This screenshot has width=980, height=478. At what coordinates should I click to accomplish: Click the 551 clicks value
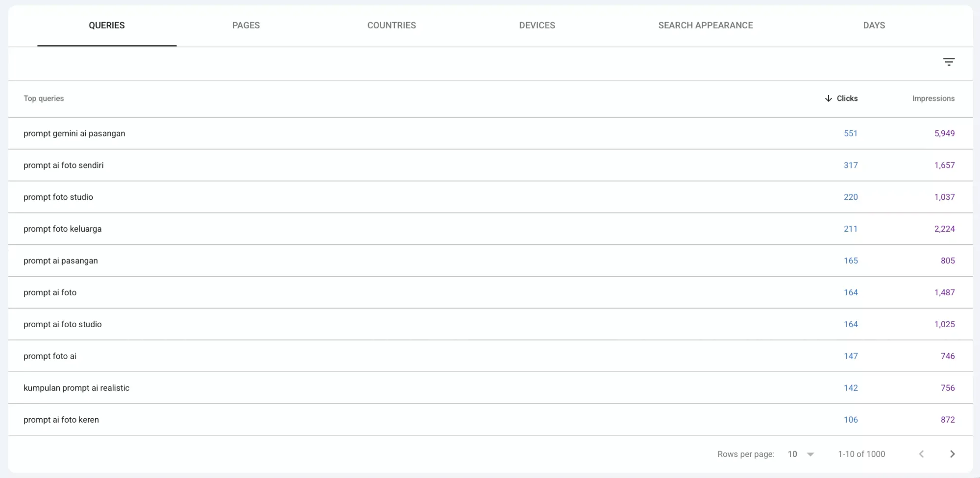pyautogui.click(x=851, y=133)
